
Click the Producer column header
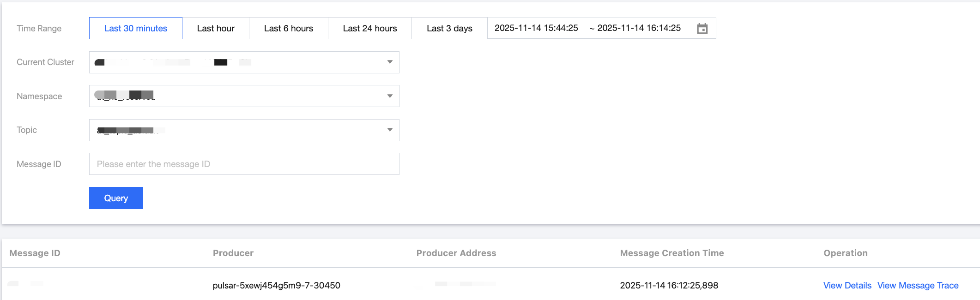pos(233,253)
